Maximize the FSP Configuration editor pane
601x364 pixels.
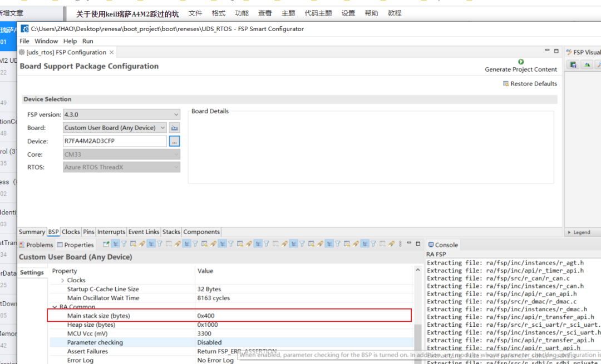[x=556, y=51]
